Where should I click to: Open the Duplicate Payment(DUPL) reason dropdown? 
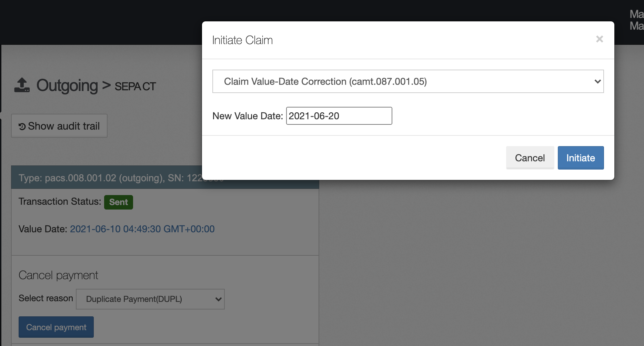(x=150, y=299)
